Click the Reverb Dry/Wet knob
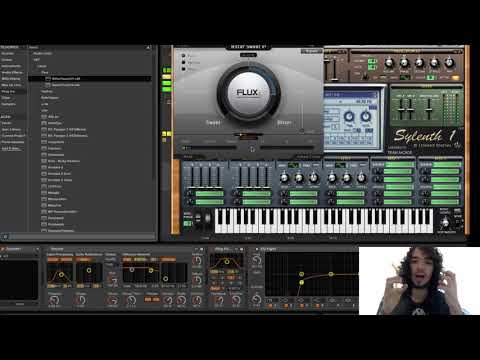 197,300
